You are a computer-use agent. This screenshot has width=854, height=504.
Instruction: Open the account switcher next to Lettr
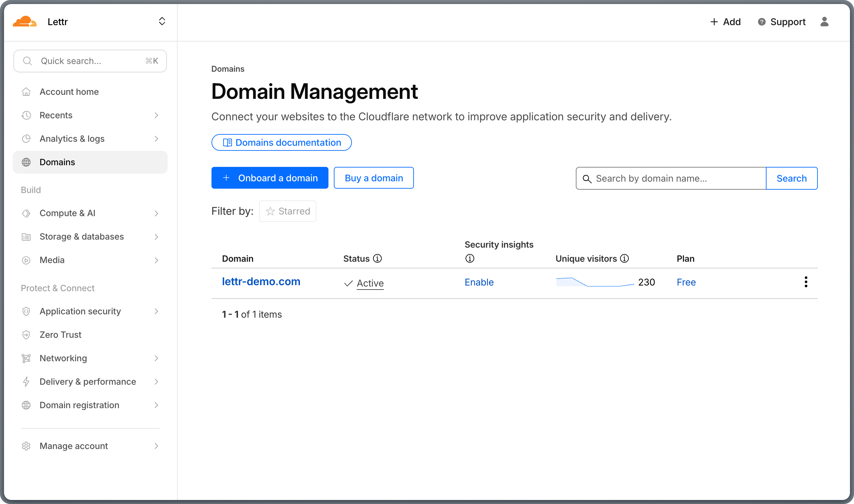[x=162, y=21]
